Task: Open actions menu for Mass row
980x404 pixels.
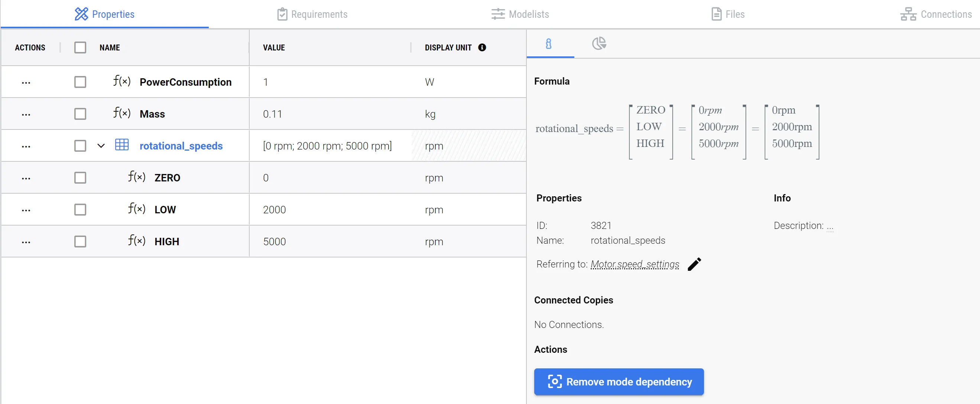Action: pos(26,114)
